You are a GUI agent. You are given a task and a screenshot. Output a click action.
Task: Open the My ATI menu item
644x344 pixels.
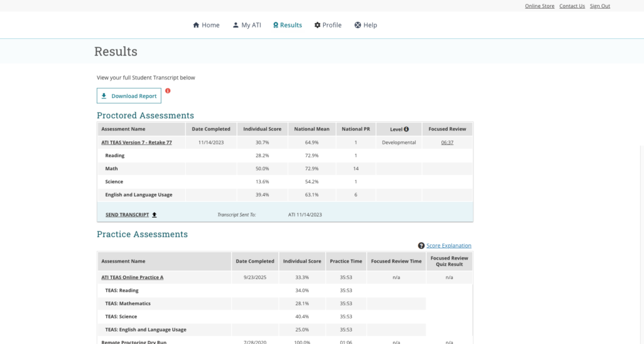pos(247,25)
